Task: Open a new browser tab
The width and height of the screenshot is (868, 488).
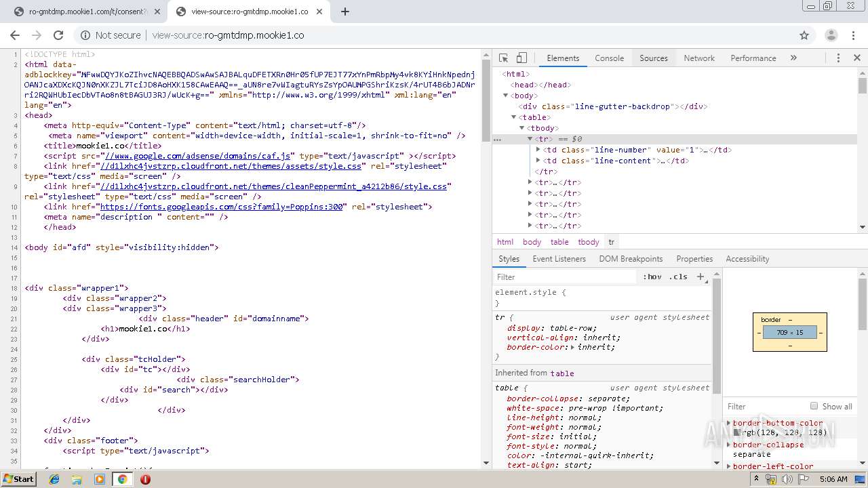Action: 344,12
